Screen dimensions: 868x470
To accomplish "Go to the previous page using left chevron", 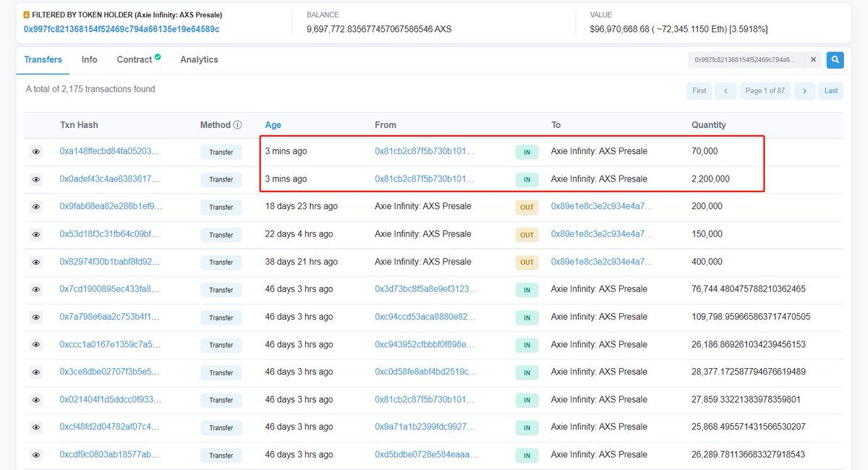I will click(x=726, y=90).
